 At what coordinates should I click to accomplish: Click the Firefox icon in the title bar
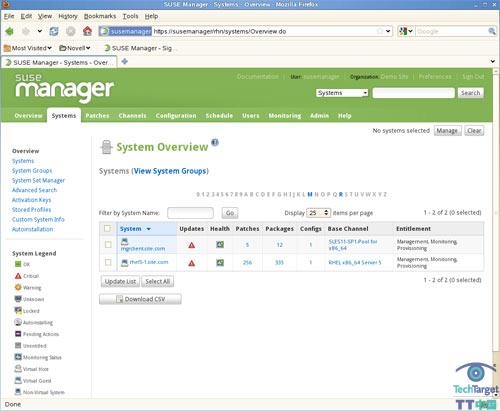[5, 4]
